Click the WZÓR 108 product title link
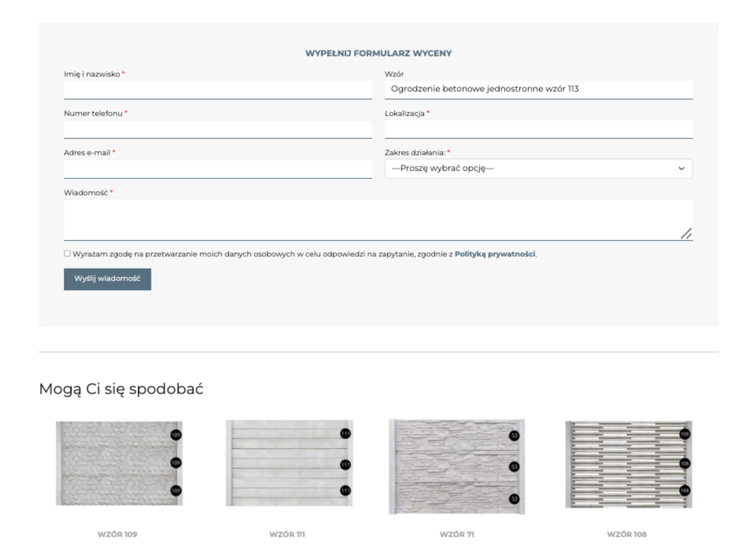 626,534
